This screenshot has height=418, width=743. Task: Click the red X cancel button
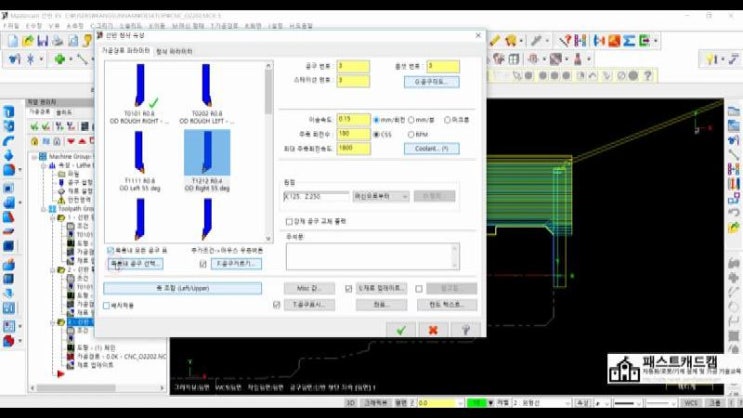coord(433,329)
